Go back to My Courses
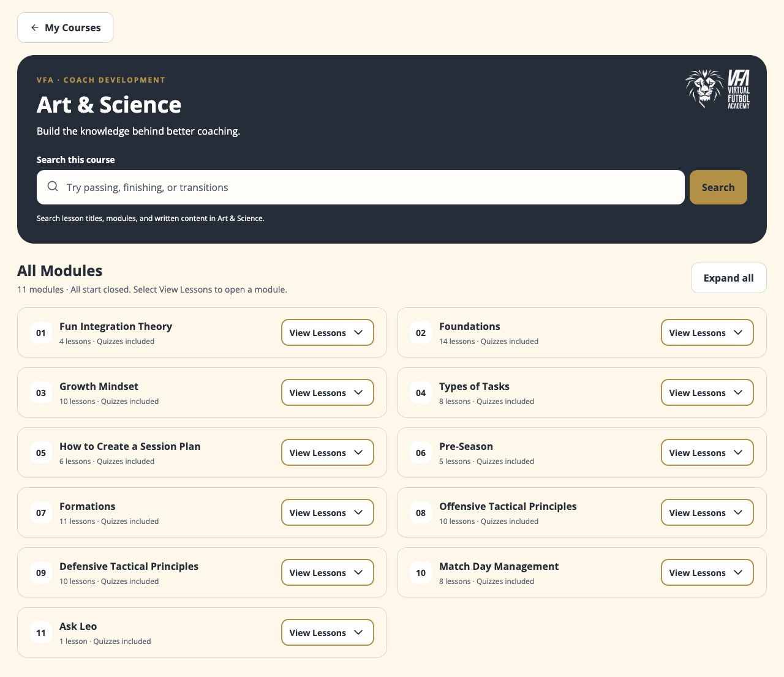Viewport: 784px width, 677px height. point(66,28)
